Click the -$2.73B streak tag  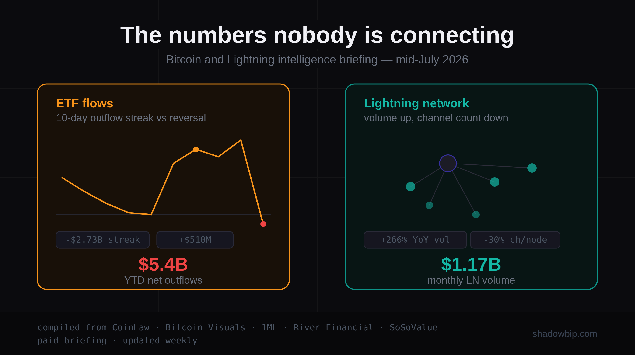point(102,240)
